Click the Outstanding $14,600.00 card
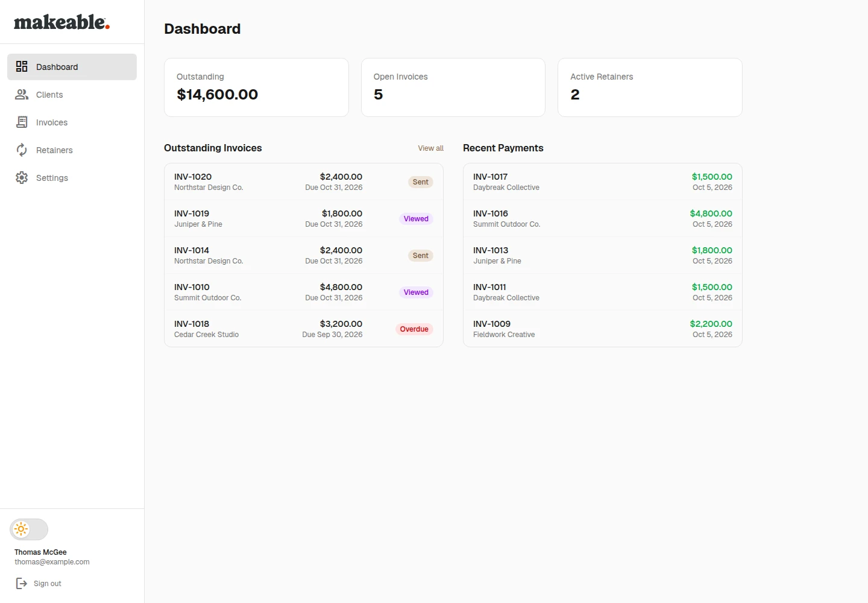Screen dimensions: 868x603 coord(256,87)
